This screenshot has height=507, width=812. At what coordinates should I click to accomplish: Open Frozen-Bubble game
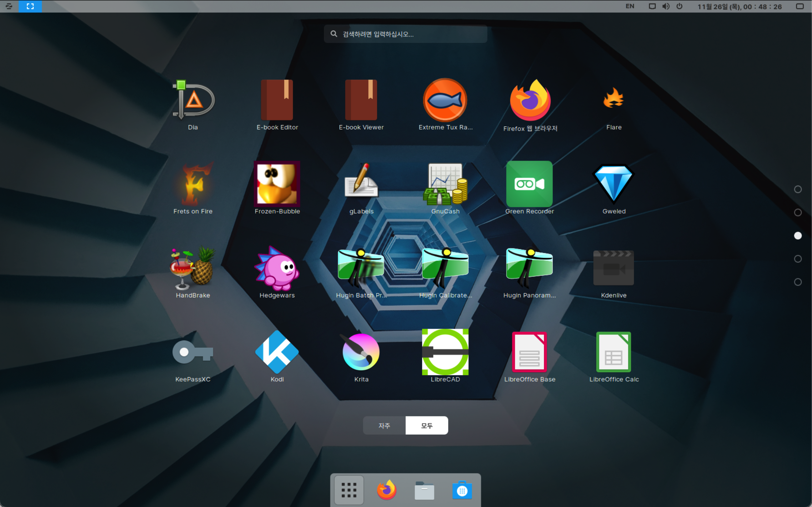click(x=277, y=189)
